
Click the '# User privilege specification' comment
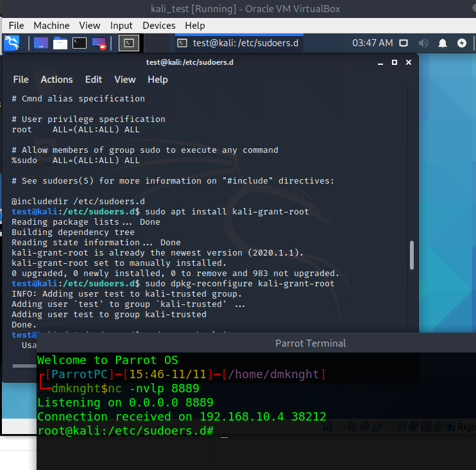click(x=89, y=119)
